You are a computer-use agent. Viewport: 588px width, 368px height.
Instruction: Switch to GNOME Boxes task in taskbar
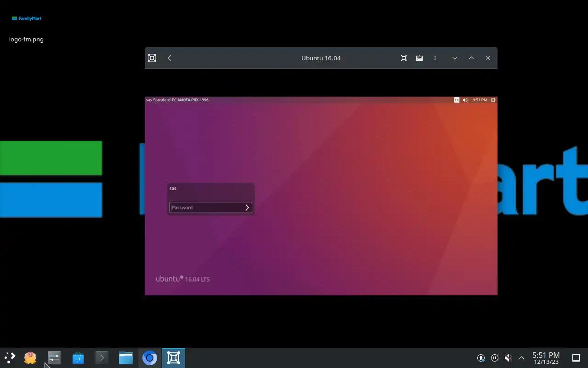click(x=174, y=358)
